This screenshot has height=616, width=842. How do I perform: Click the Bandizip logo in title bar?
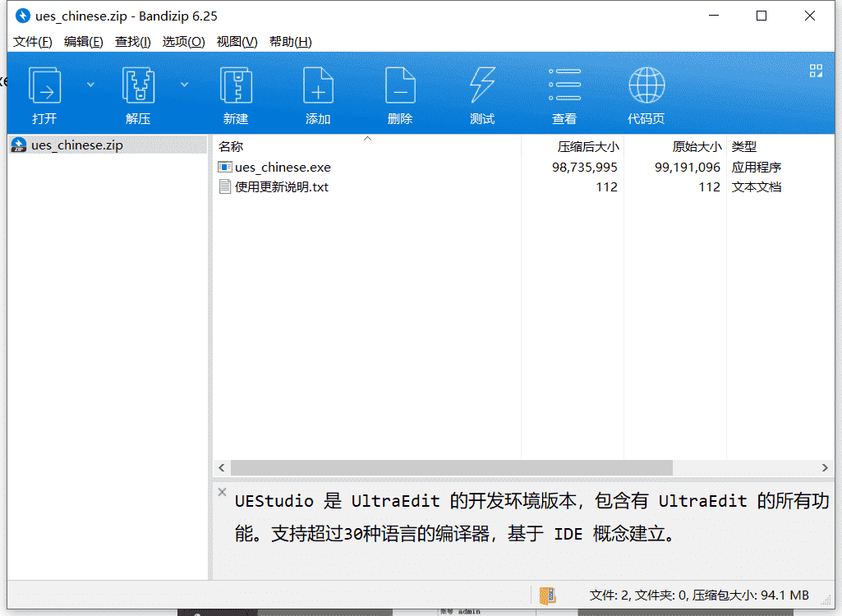point(22,16)
